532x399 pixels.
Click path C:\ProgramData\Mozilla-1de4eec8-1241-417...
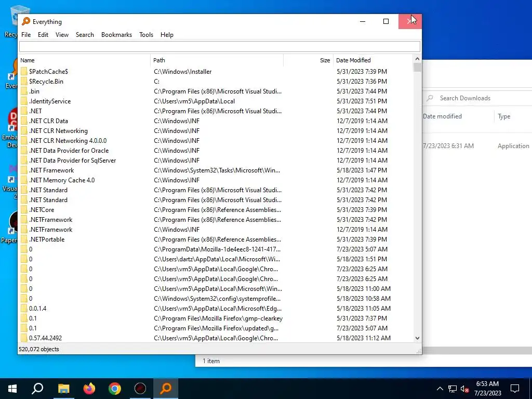[217, 249]
